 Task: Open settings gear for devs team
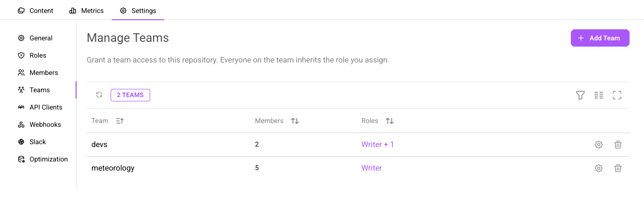point(599,145)
